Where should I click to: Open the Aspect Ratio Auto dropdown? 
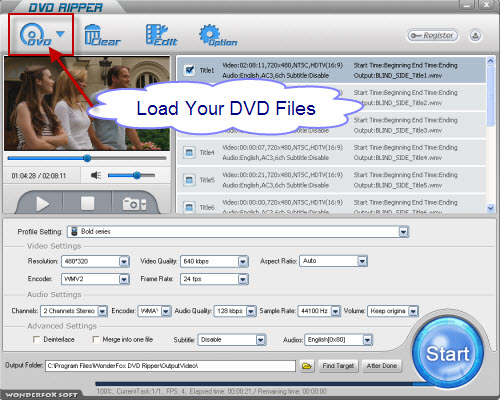pos(362,261)
